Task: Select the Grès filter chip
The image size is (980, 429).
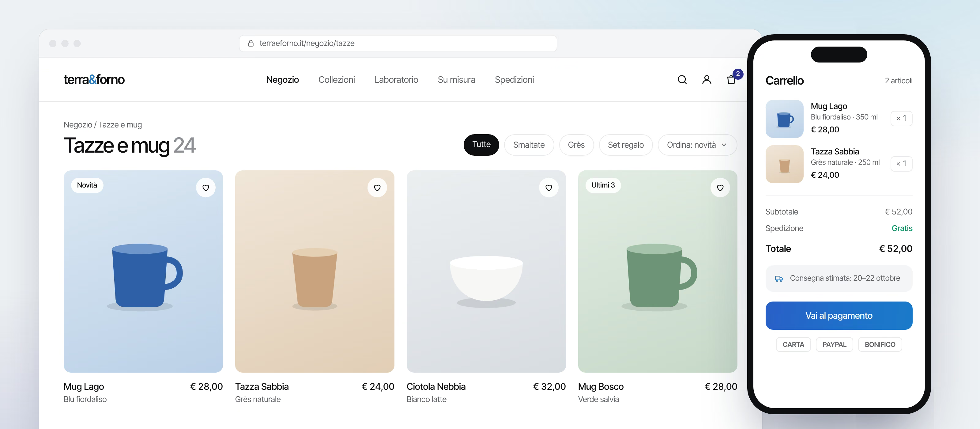Action: (x=576, y=145)
